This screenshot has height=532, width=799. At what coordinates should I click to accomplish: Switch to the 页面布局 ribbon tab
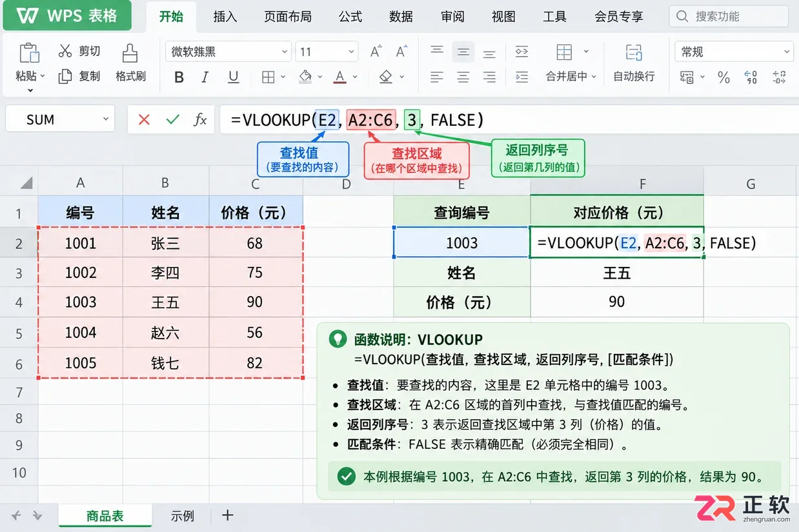click(288, 17)
